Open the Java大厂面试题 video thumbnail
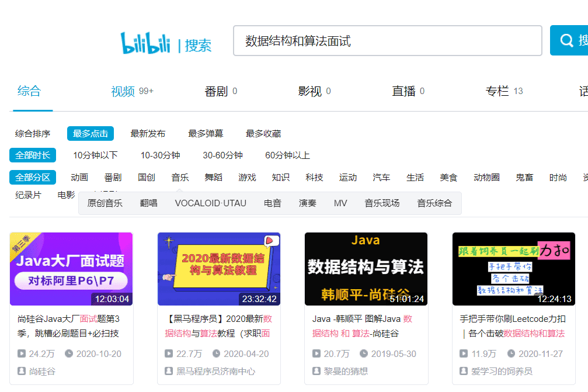Viewport: 588px width, 392px height. pos(71,269)
